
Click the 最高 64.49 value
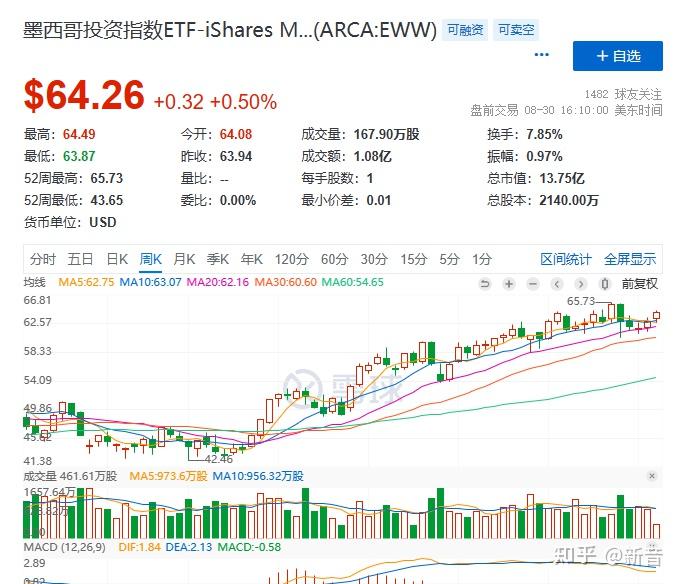(x=79, y=134)
